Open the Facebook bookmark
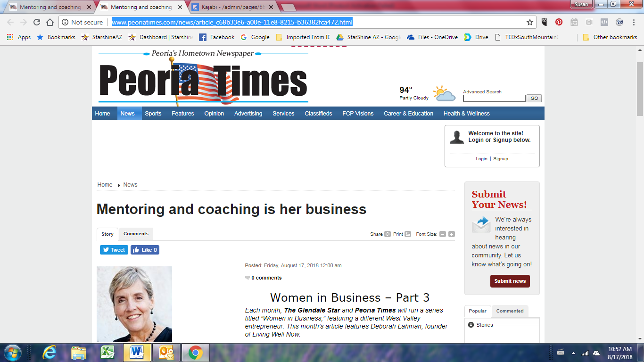Screen dimensions: 644x362 [x=216, y=37]
